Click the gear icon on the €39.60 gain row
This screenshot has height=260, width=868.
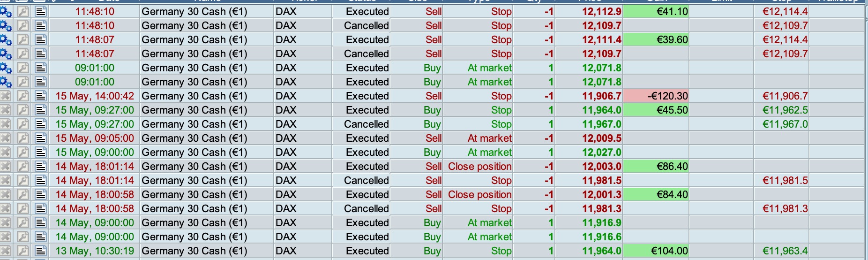pyautogui.click(x=6, y=40)
